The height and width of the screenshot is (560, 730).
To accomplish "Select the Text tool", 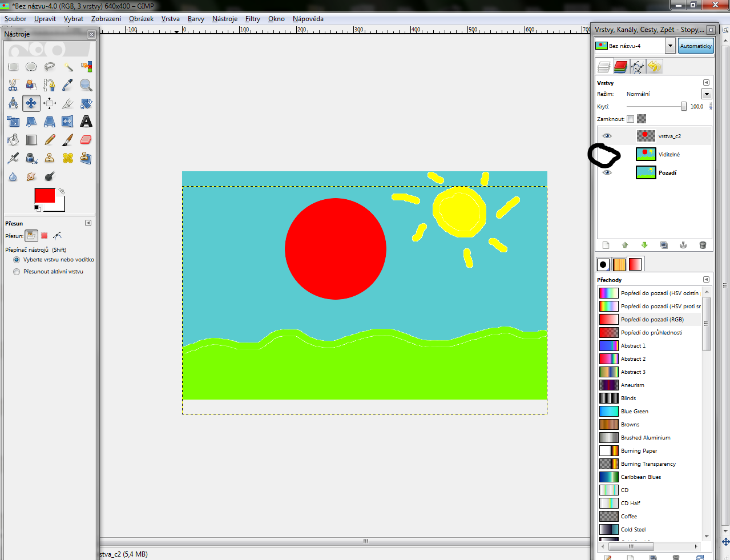I will 86,122.
